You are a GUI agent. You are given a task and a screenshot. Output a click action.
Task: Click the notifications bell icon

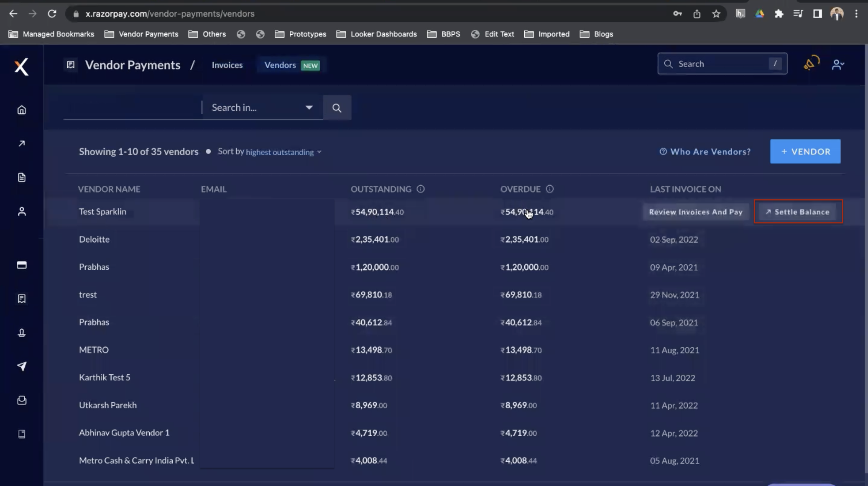click(x=812, y=64)
